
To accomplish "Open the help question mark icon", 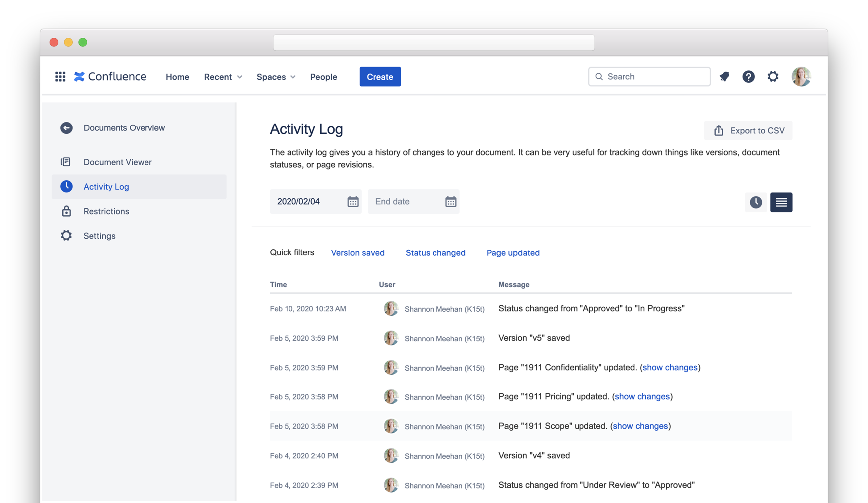I will [x=748, y=77].
